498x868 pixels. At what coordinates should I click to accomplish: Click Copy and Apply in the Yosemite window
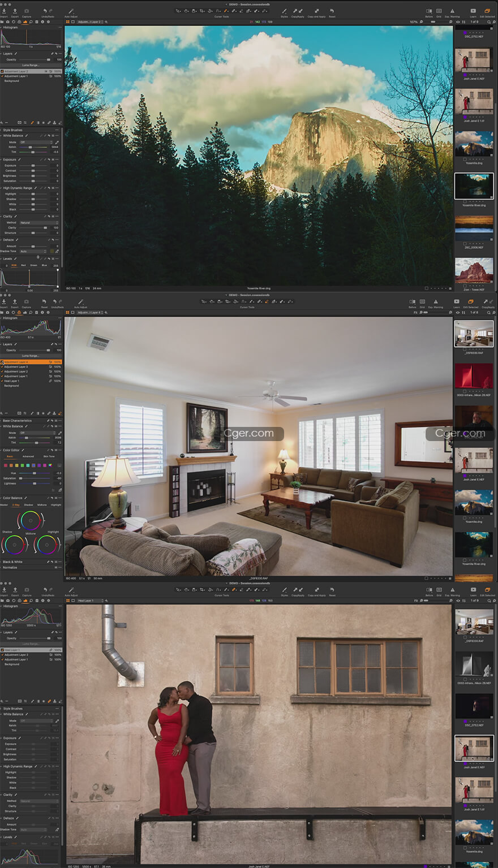[316, 11]
